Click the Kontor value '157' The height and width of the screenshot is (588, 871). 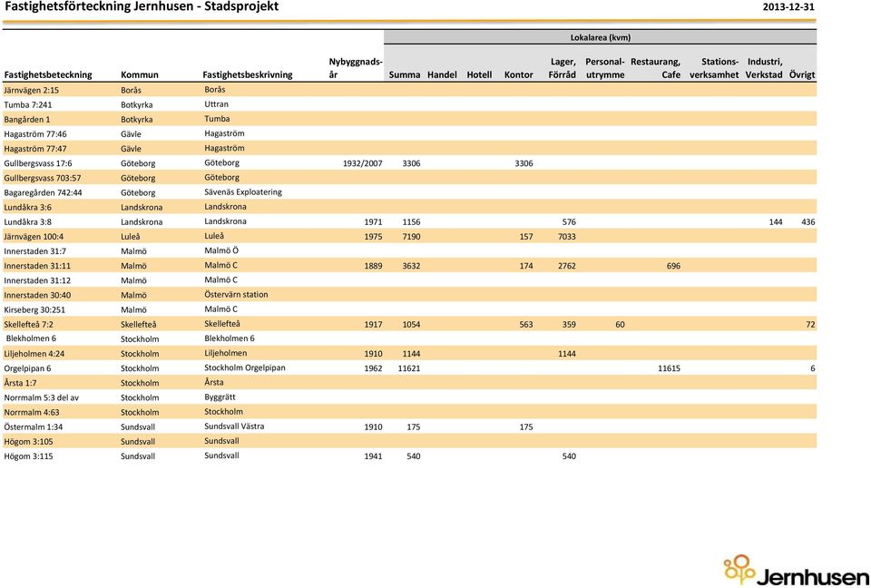pos(526,237)
